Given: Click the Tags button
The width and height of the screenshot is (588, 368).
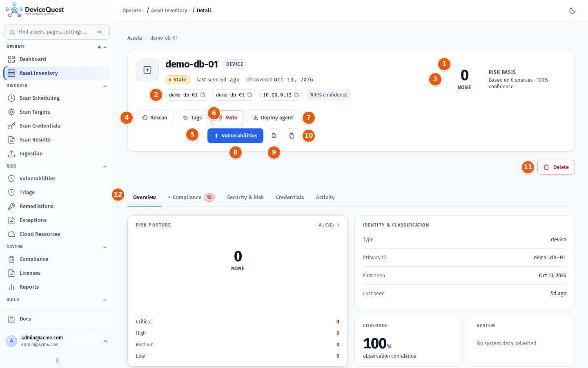Looking at the screenshot, I should 192,118.
